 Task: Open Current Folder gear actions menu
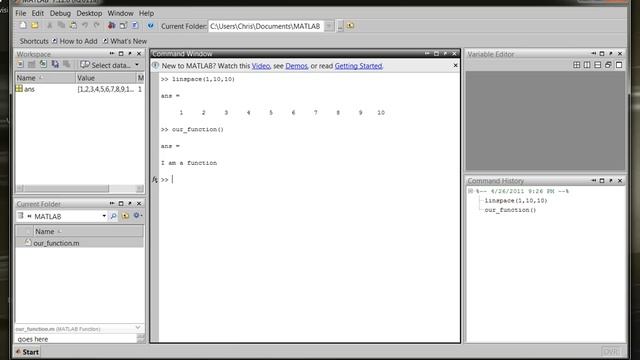[138, 216]
